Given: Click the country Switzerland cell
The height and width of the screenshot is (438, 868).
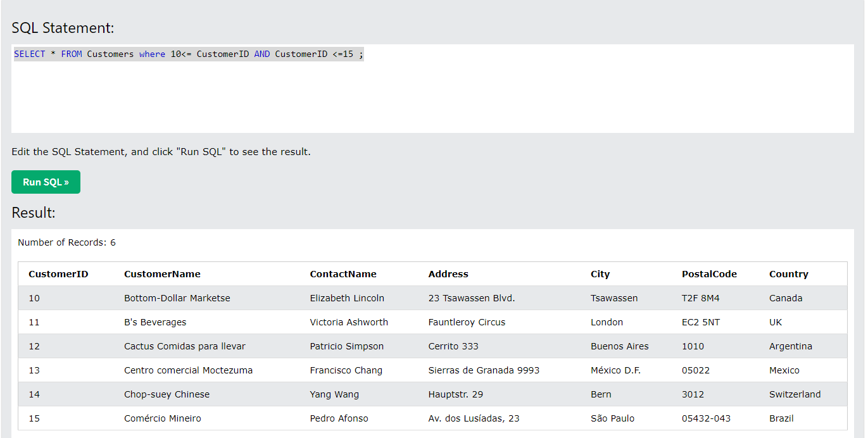Looking at the screenshot, I should point(795,394).
